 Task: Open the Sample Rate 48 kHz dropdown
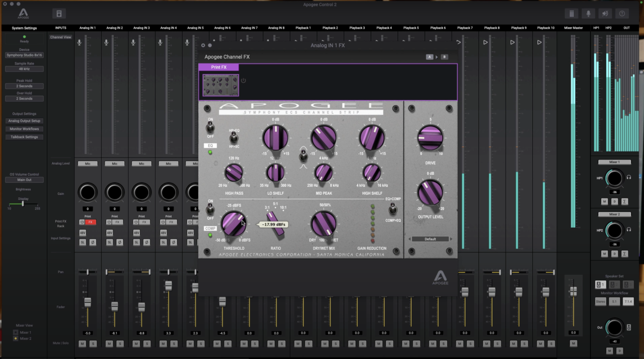(x=24, y=69)
